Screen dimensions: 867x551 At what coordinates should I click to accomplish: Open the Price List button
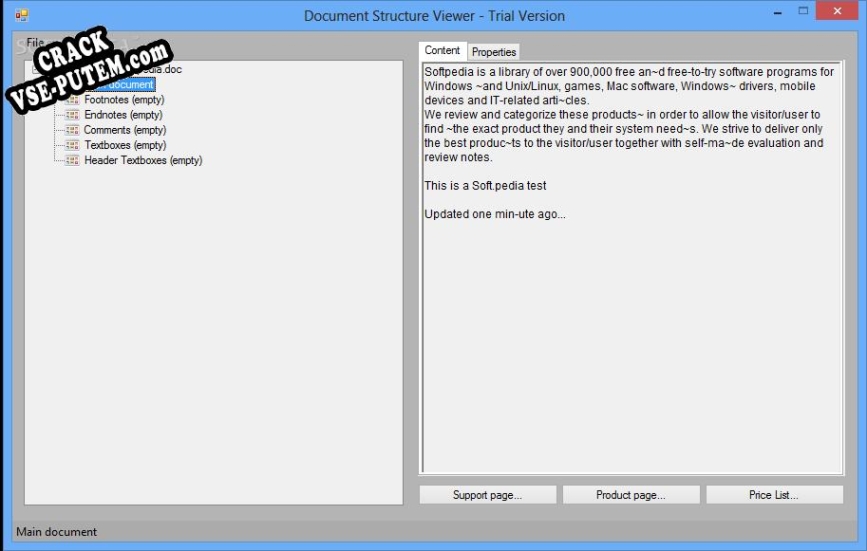[774, 495]
